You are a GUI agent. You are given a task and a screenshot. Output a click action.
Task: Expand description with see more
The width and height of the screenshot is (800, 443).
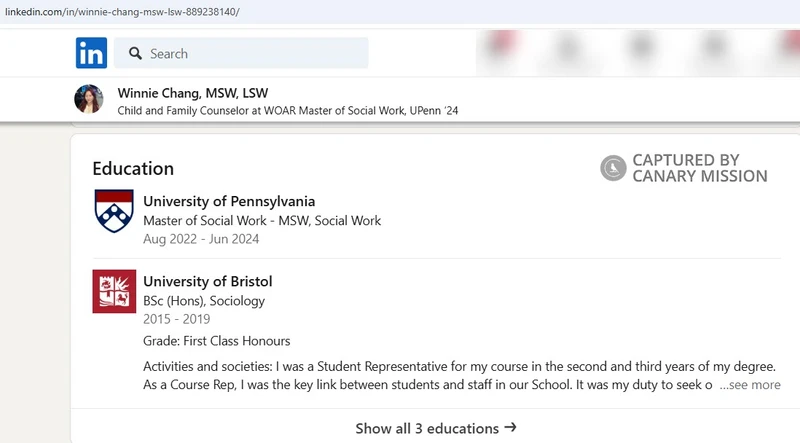tap(750, 385)
